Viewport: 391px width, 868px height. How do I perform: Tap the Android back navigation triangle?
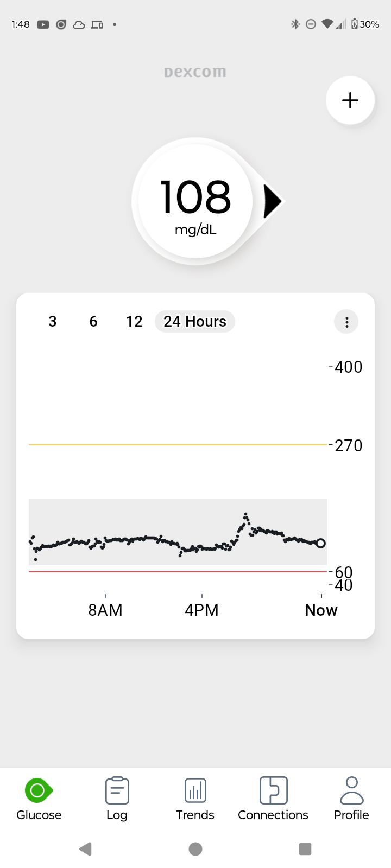85,849
